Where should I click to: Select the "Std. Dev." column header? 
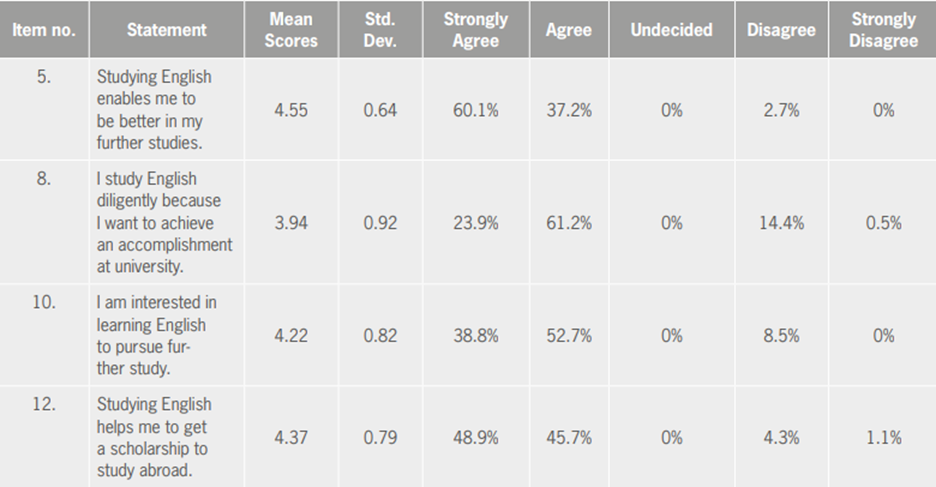click(380, 30)
